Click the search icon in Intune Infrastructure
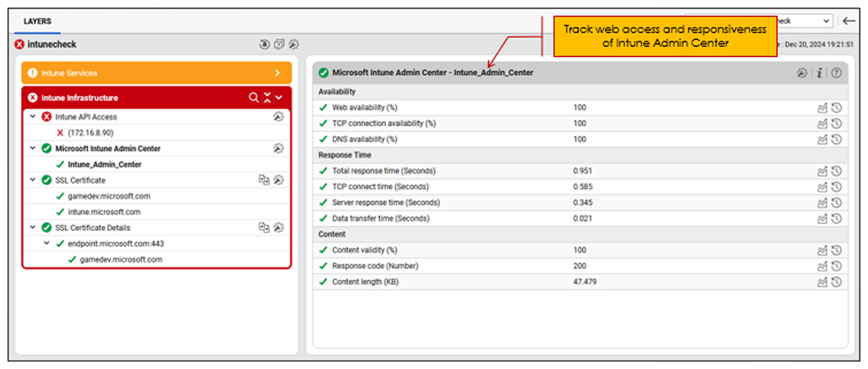Viewport: 868px width, 369px height. tap(253, 98)
